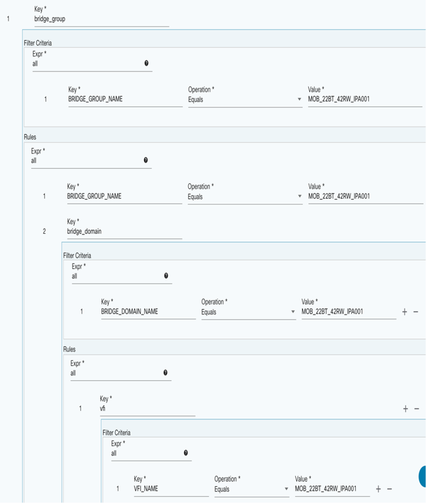Click Value field of the VFI_NAME row
Viewport: 427px width, 504px height.
pyautogui.click(x=332, y=489)
